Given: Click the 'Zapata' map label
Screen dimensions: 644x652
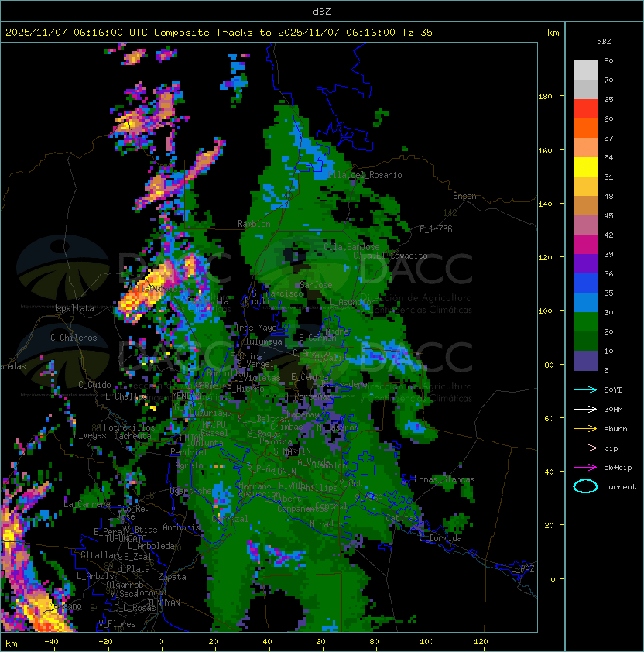Looking at the screenshot, I should (x=172, y=577).
